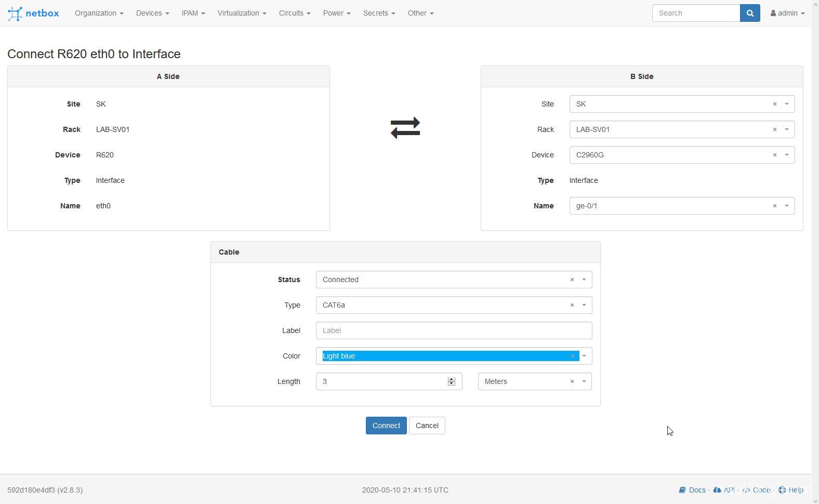Click the swap A/B sides arrows icon
Screen dimensions: 819x504
click(x=405, y=128)
